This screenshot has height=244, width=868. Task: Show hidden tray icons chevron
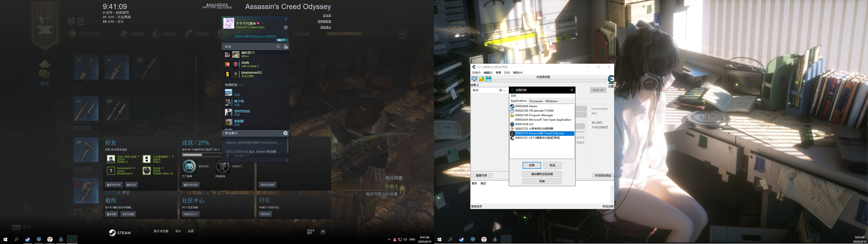(x=389, y=240)
